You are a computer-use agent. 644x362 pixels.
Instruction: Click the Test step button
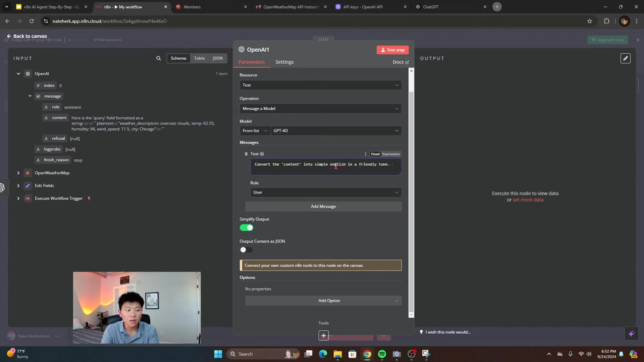click(392, 50)
